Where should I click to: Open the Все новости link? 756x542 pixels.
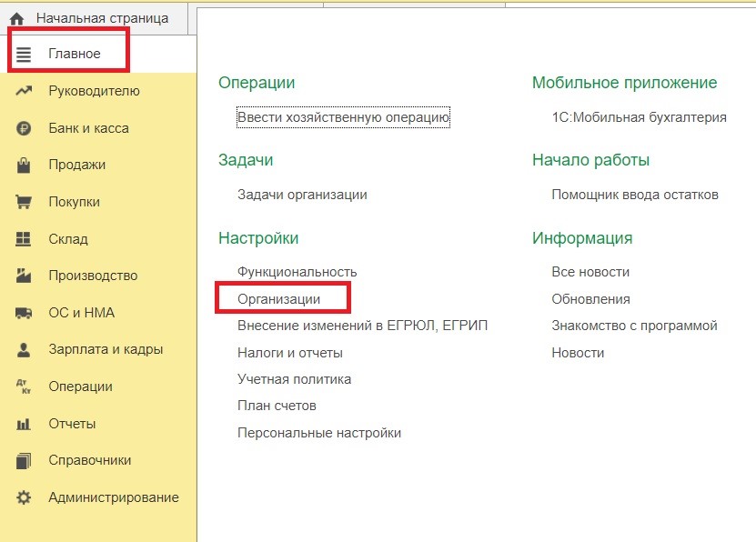coord(590,272)
